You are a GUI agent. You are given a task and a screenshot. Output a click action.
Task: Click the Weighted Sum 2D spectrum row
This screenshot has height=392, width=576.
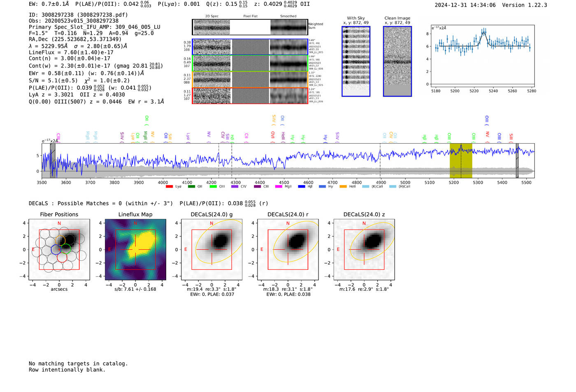250,27
